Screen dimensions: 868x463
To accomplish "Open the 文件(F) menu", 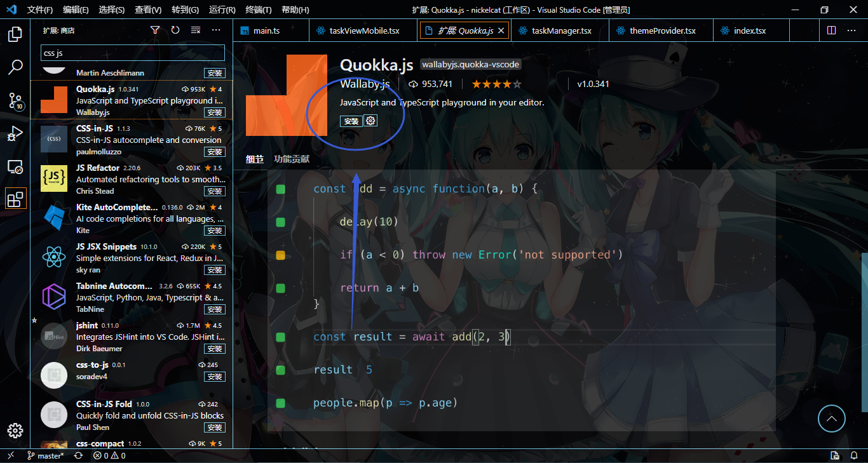I will point(40,10).
